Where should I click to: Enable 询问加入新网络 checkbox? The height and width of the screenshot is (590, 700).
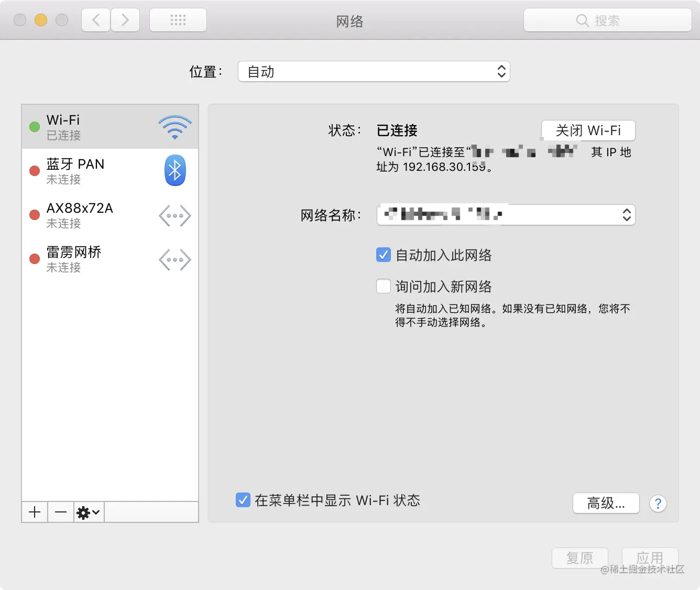click(x=384, y=286)
